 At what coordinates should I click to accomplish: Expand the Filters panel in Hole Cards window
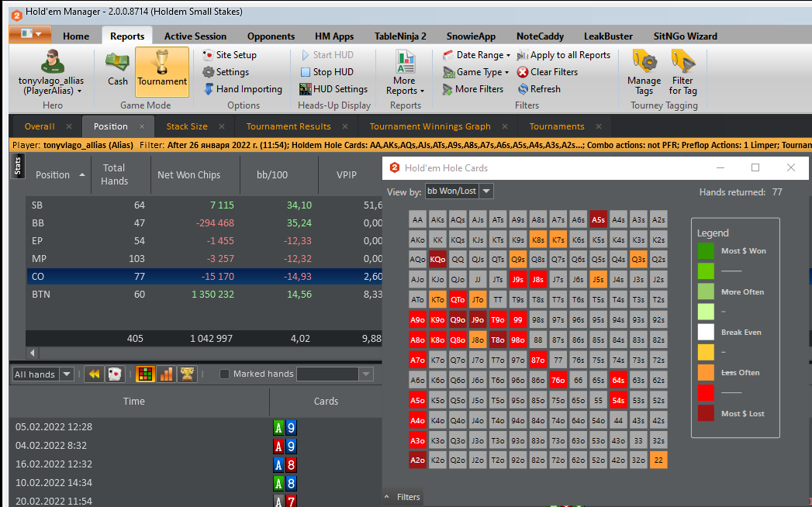403,497
